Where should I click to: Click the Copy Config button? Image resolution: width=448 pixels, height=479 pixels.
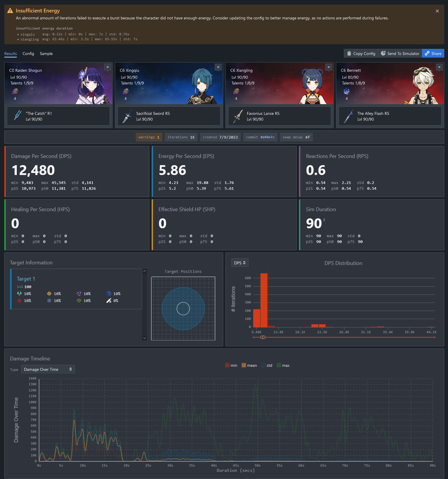[x=361, y=54]
